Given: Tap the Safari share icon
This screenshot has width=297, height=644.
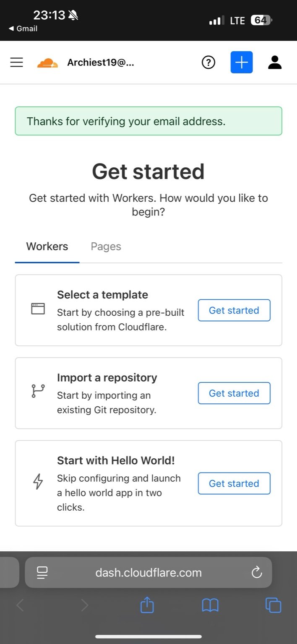Looking at the screenshot, I should coord(147,605).
